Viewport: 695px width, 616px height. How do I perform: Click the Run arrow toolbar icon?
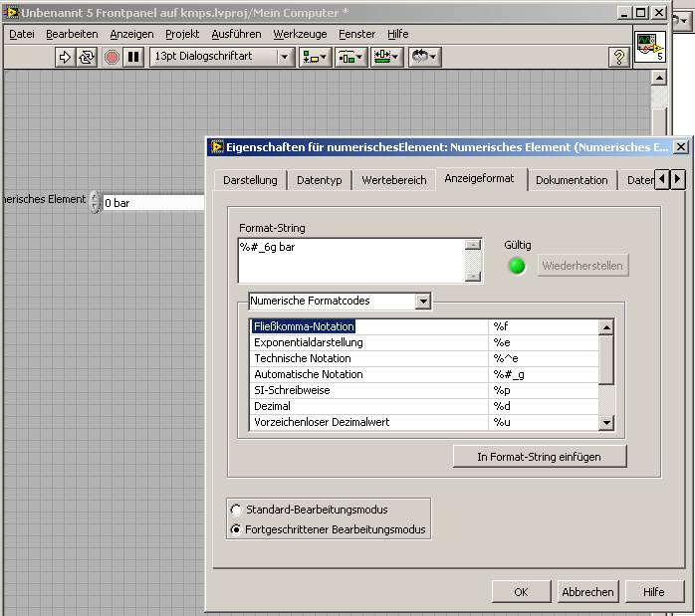pyautogui.click(x=66, y=57)
